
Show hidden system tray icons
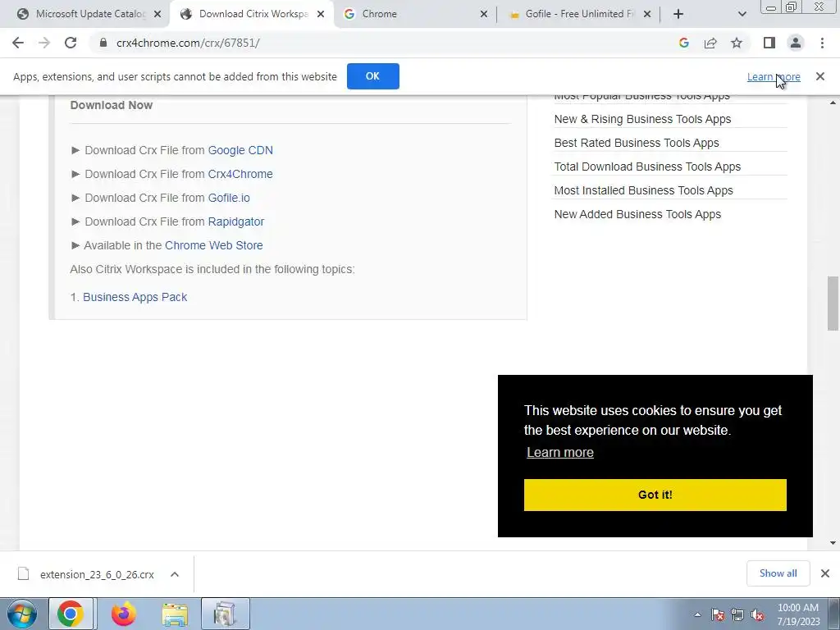pos(697,614)
